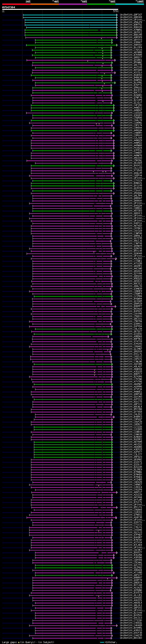146x644 pixels.
Task: Select label UniRef100_B7MNN1
Action: tap(131, 472)
